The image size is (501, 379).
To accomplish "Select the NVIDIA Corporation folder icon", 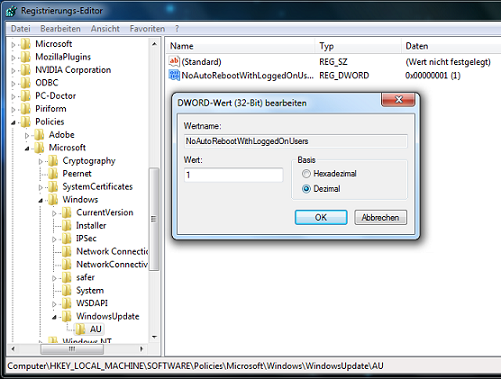I will (26, 70).
